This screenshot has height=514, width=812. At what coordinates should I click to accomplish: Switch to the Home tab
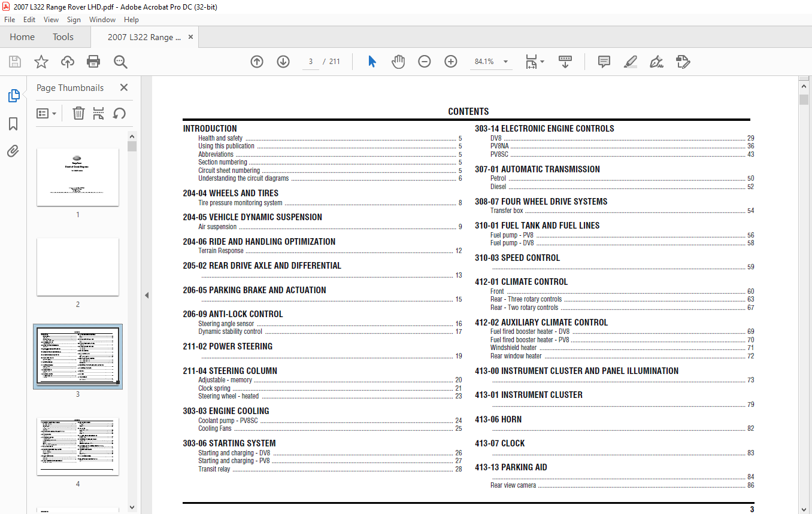pyautogui.click(x=22, y=37)
